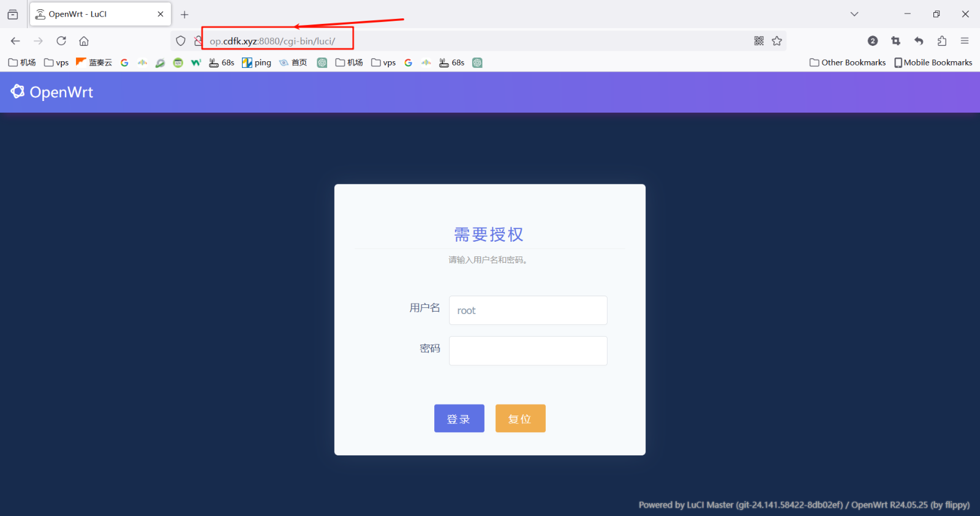Bookmark this page with the star

pyautogui.click(x=777, y=41)
